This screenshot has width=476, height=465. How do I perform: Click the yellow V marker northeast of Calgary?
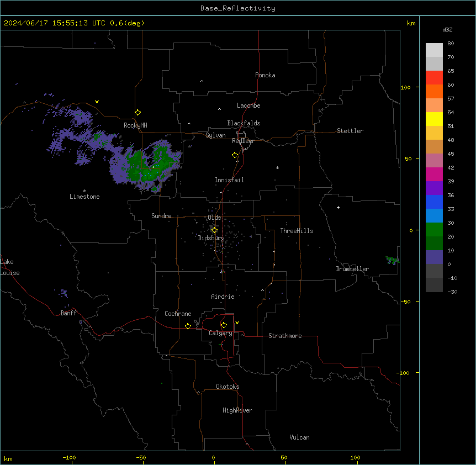coord(237,323)
